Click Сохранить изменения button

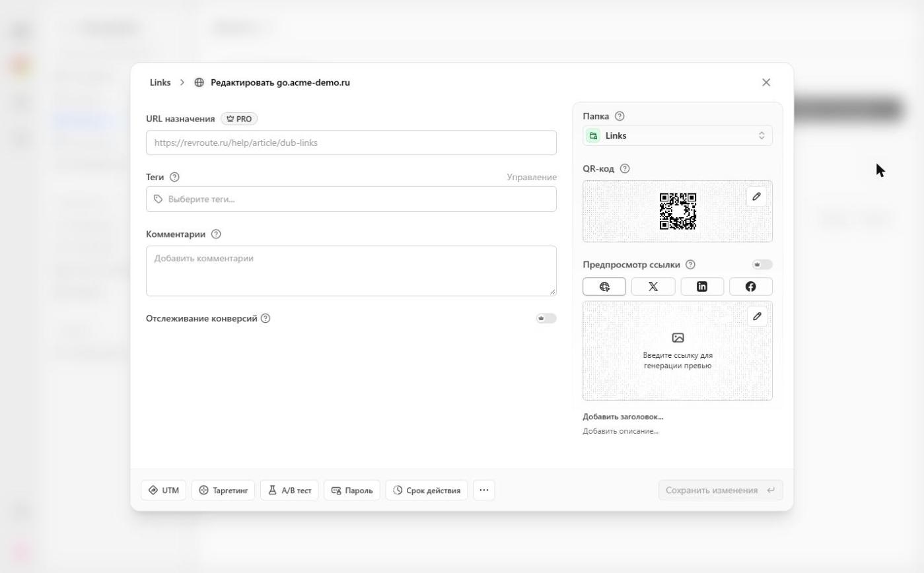721,490
